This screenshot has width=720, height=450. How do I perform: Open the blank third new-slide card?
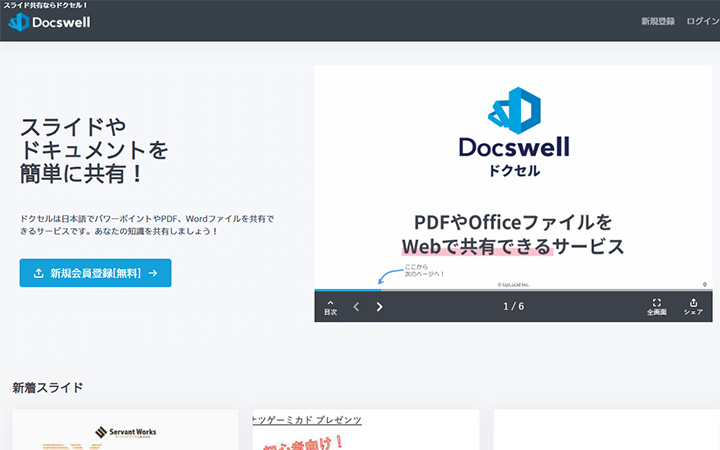click(x=607, y=430)
